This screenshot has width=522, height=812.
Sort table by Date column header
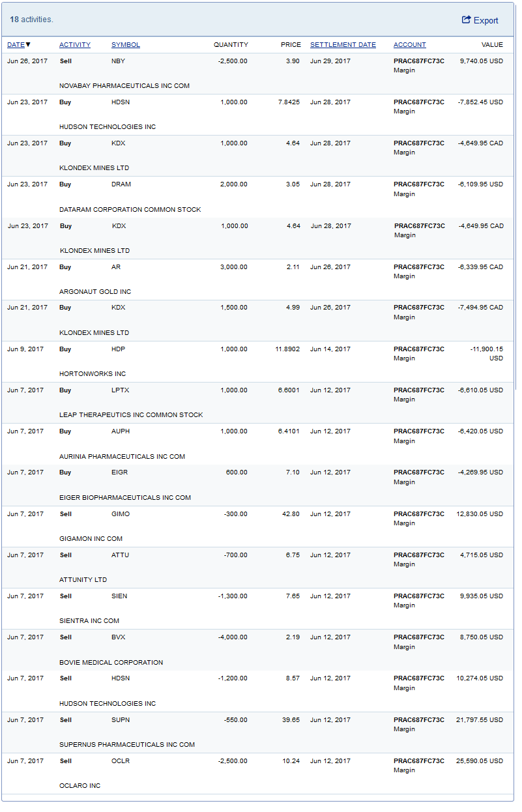16,45
